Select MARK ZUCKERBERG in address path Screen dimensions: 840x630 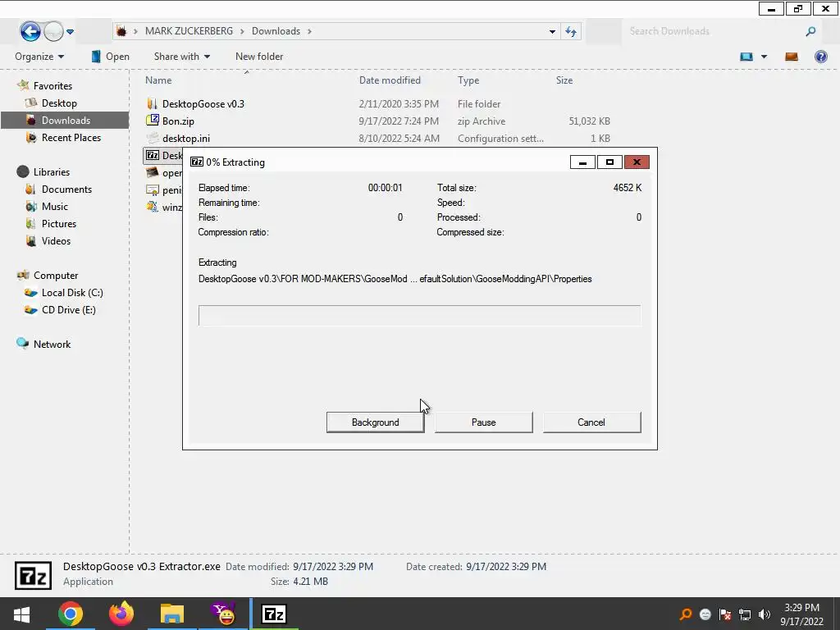click(189, 31)
